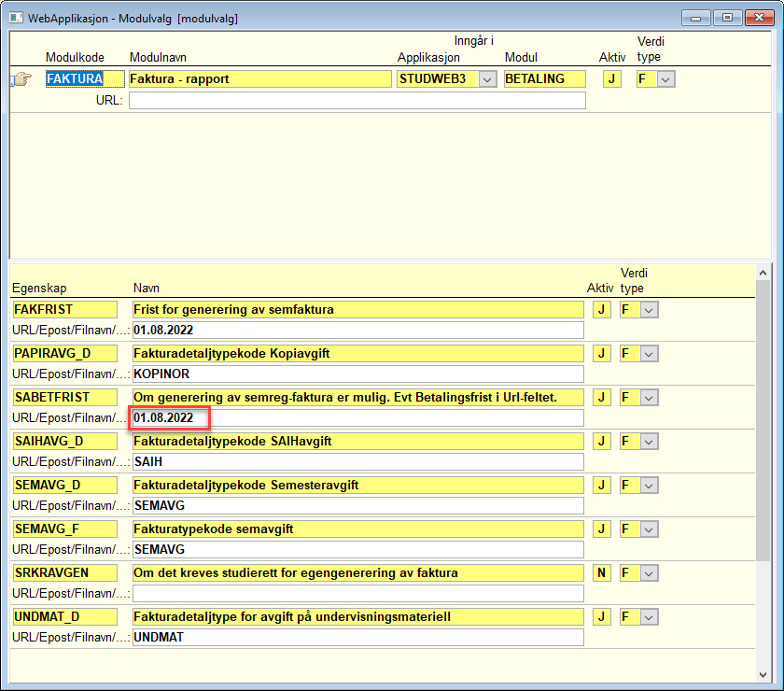Click the FAKFRIST value field with 01.08.2022
The height and width of the screenshot is (691, 784).
[358, 331]
